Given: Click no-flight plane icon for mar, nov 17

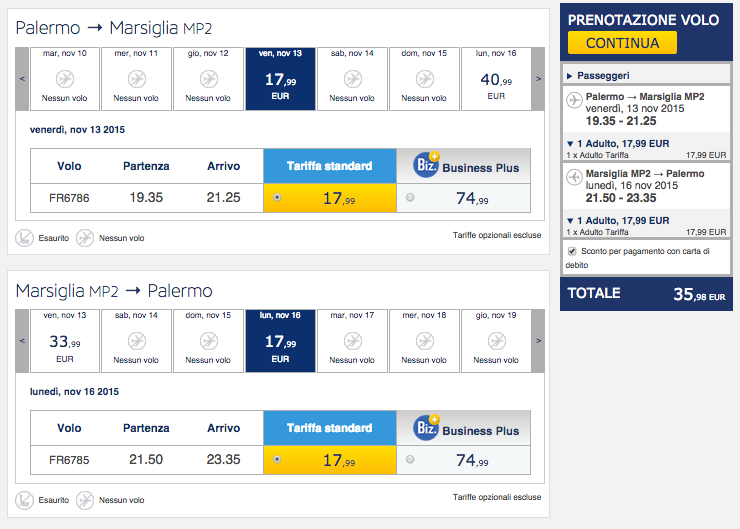Looking at the screenshot, I should pyautogui.click(x=352, y=339).
